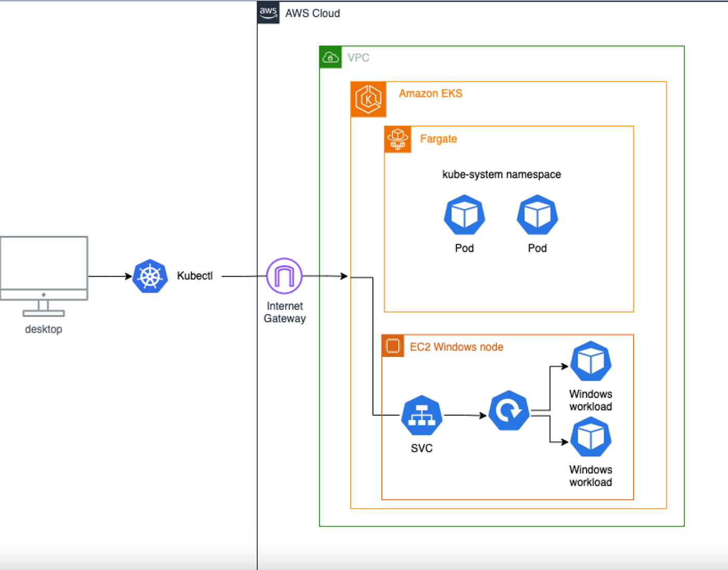Click the left Pod icon in kube-system
The image size is (728, 570).
[x=464, y=215]
